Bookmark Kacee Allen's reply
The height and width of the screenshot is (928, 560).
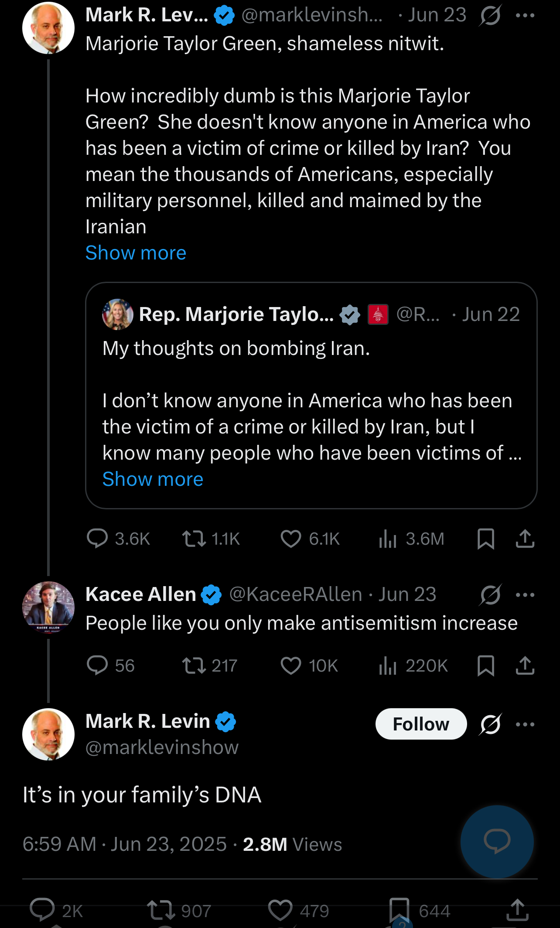click(x=485, y=665)
